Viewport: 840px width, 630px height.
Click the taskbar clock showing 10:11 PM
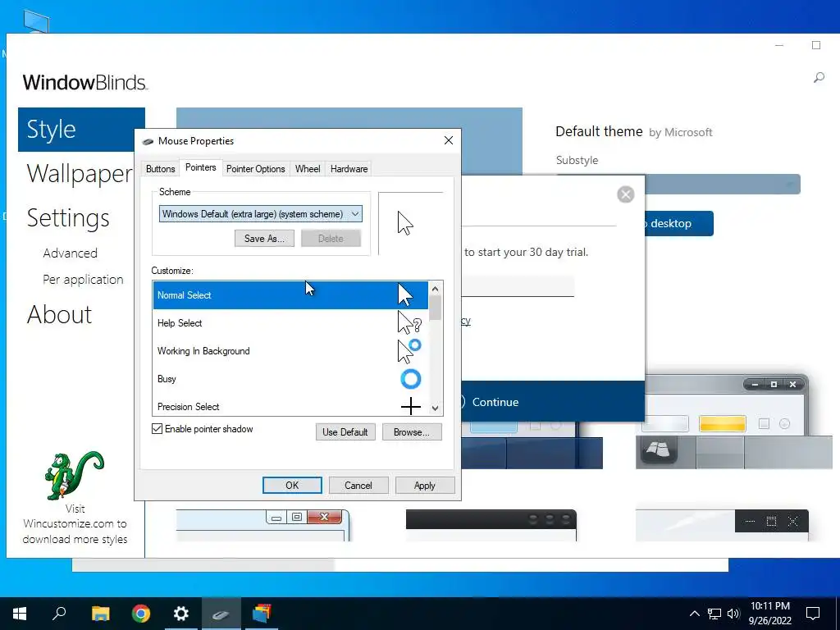pos(769,614)
